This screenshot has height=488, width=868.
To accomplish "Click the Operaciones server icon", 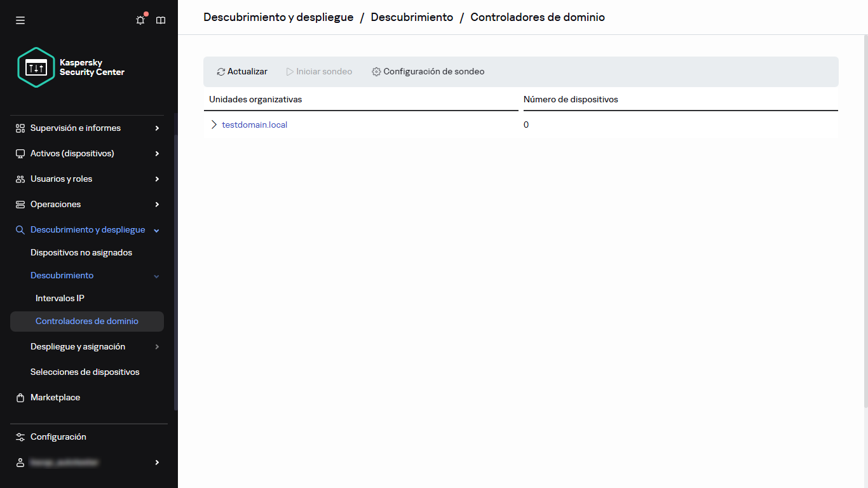I will [x=20, y=205].
